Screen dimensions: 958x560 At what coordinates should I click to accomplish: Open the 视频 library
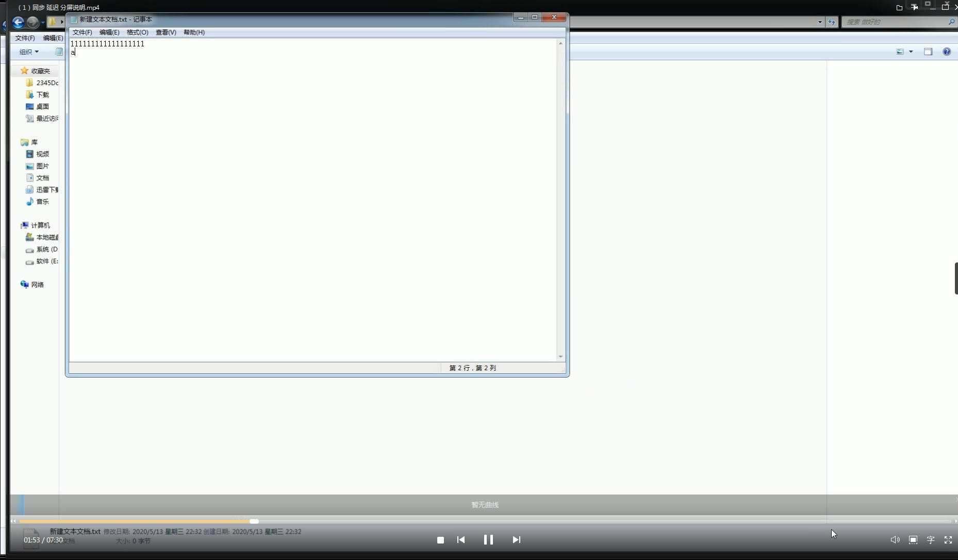(42, 154)
